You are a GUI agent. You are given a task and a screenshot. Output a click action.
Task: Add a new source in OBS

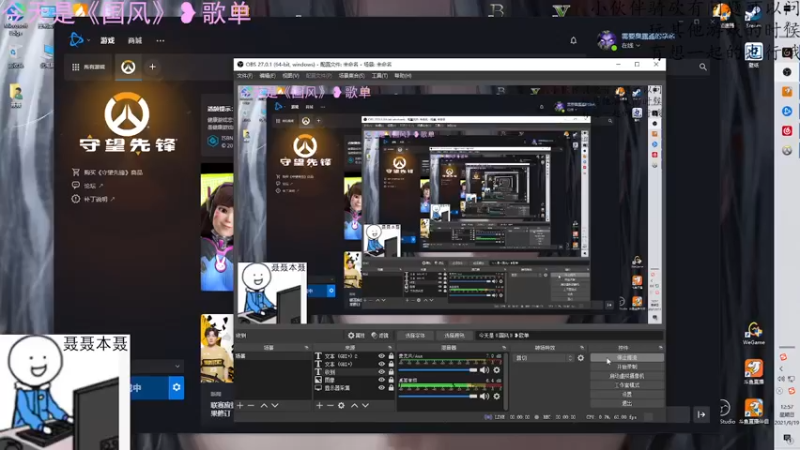point(319,405)
